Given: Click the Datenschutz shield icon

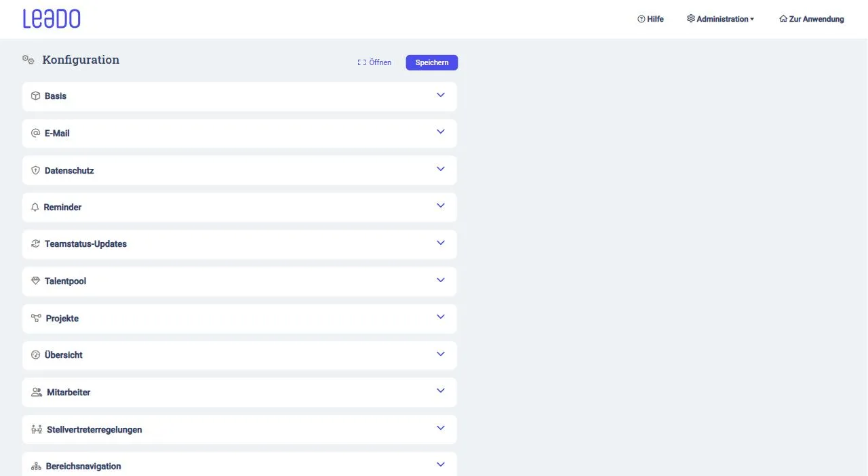Looking at the screenshot, I should 36,170.
